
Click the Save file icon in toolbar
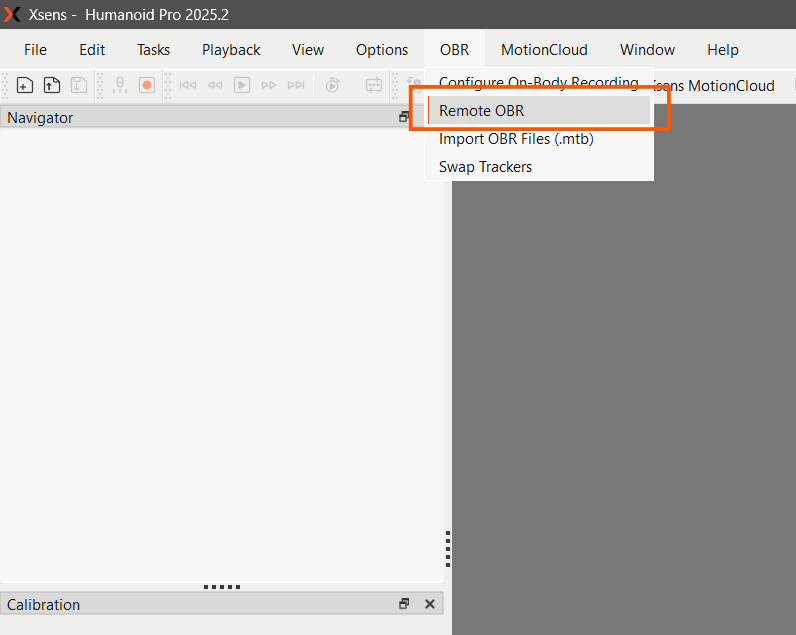79,85
